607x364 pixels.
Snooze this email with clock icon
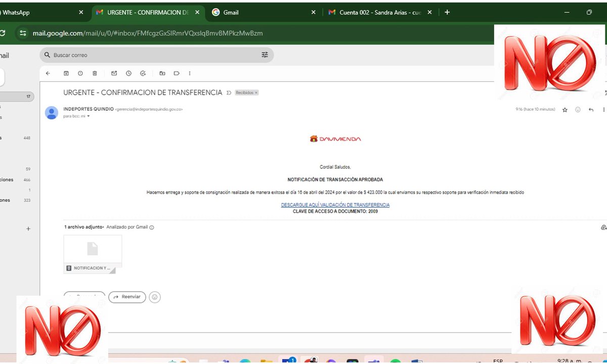[x=128, y=73]
